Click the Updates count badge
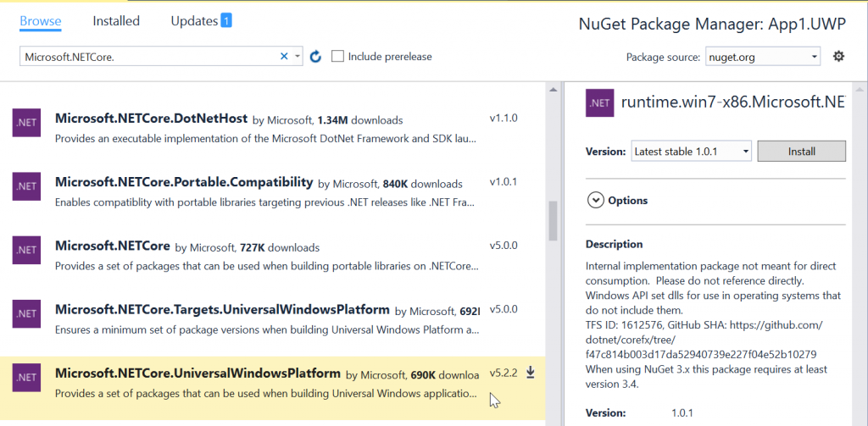The height and width of the screenshot is (426, 868). tap(225, 21)
